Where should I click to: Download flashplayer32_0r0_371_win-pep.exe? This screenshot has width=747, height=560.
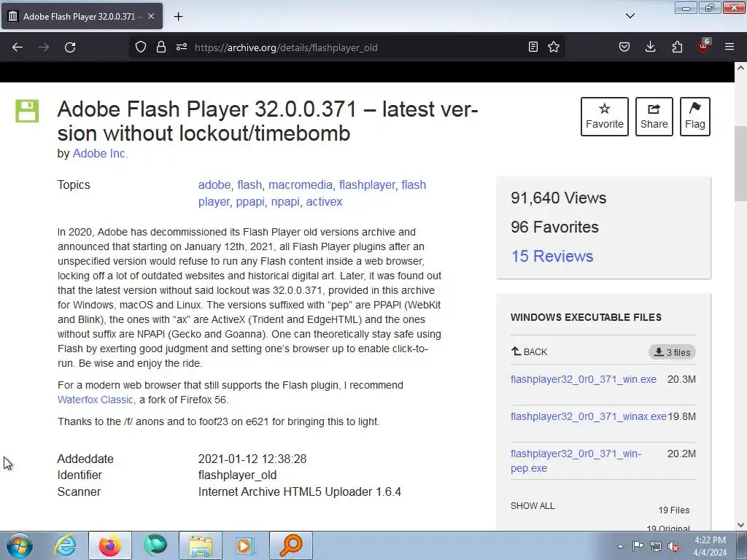click(x=576, y=461)
